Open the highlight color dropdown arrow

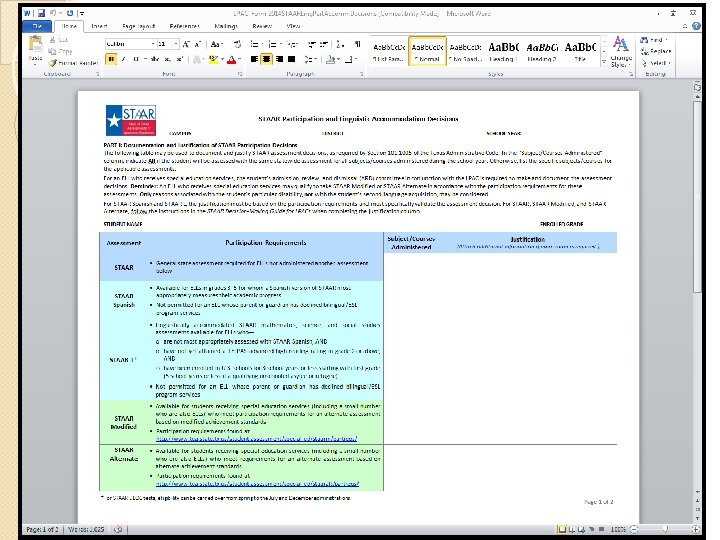coord(222,59)
